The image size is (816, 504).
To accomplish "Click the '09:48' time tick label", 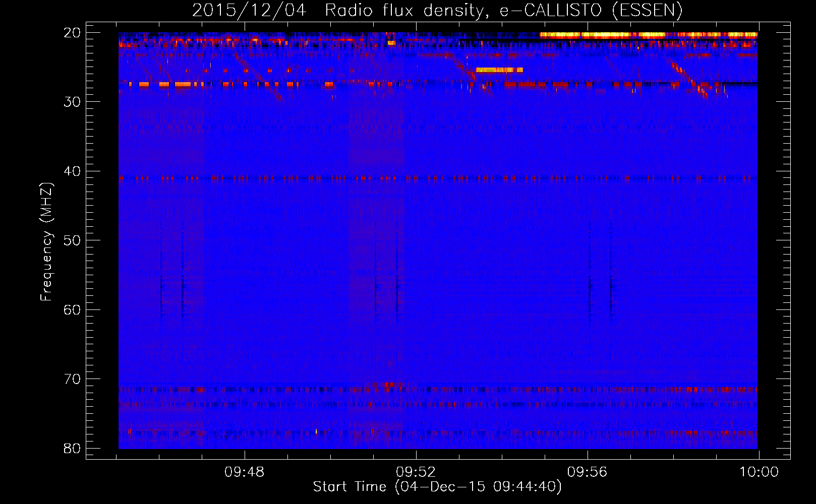I will 245,472.
